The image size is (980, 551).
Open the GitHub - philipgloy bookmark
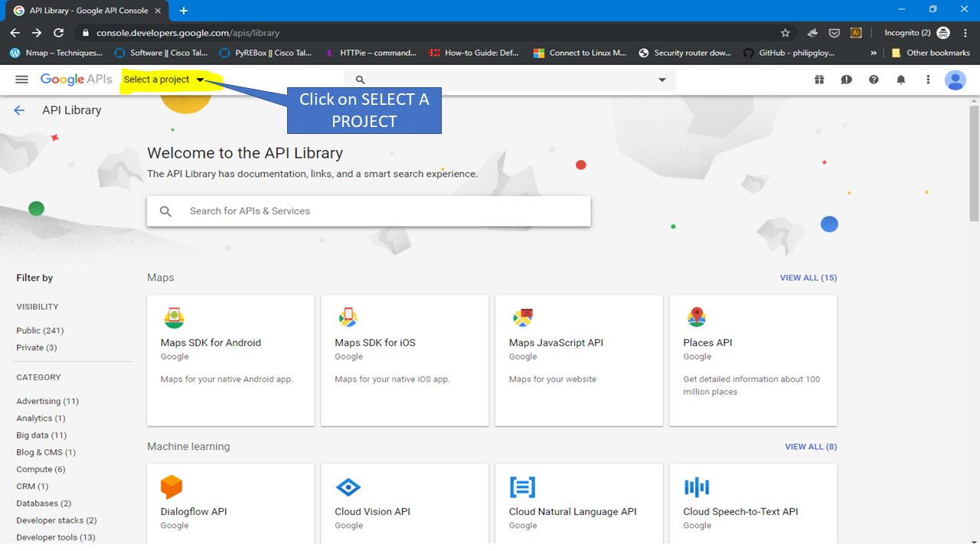coord(789,53)
